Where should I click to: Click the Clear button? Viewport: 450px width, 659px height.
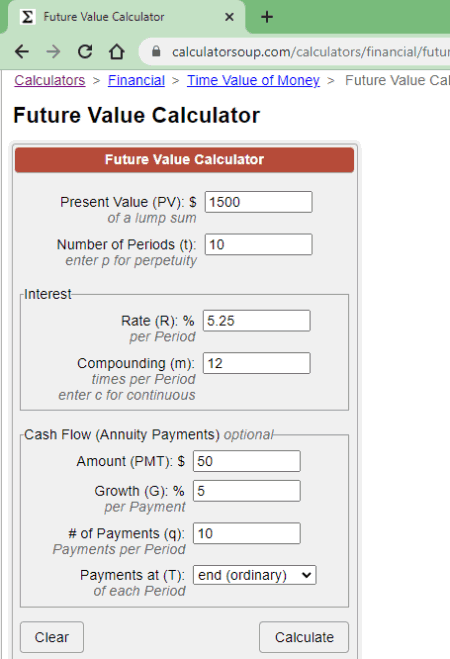pyautogui.click(x=52, y=637)
